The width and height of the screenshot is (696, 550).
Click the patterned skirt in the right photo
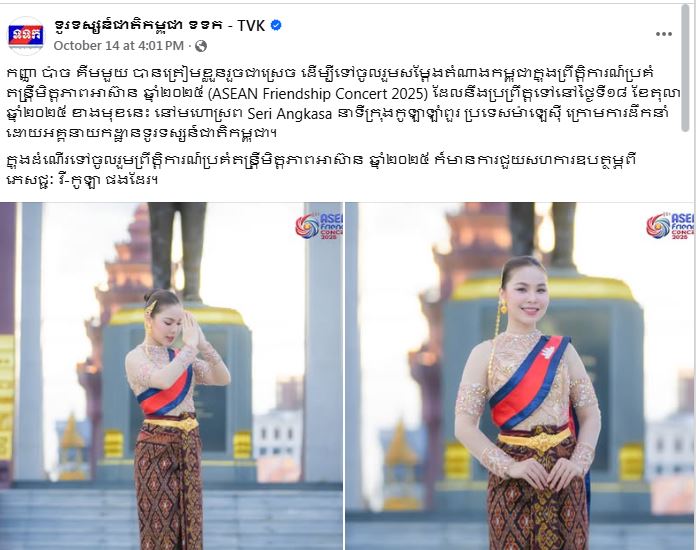[537, 502]
